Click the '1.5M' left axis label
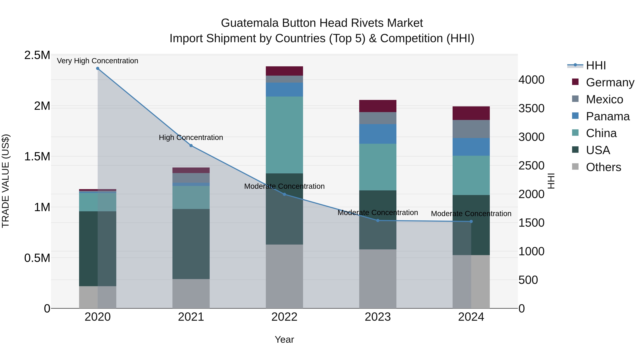This screenshot has width=644, height=362. (37, 157)
